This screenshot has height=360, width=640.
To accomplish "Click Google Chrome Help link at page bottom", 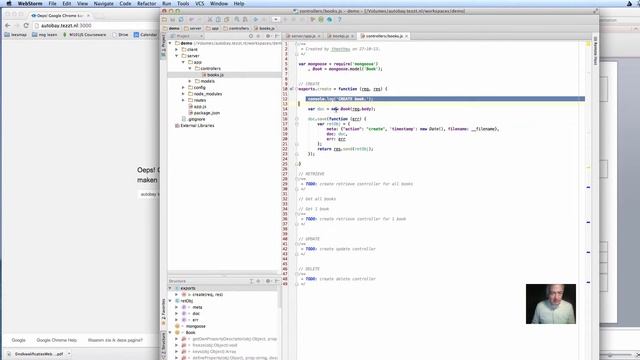I will pos(56,340).
